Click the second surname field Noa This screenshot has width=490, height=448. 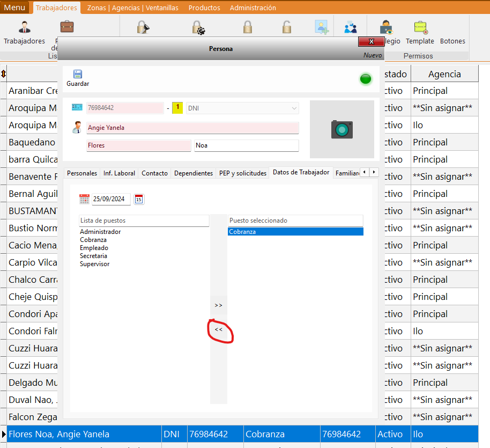point(246,145)
